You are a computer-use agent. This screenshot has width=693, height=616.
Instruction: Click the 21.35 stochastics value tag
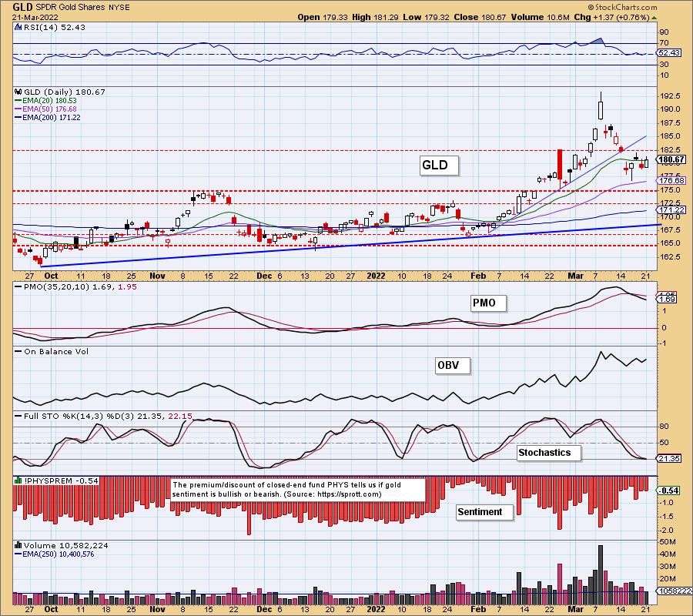(668, 459)
